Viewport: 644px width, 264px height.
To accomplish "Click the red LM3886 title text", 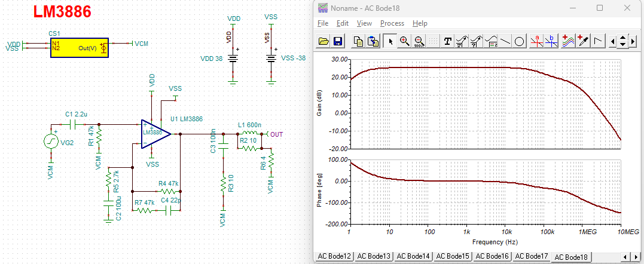I will tap(62, 12).
